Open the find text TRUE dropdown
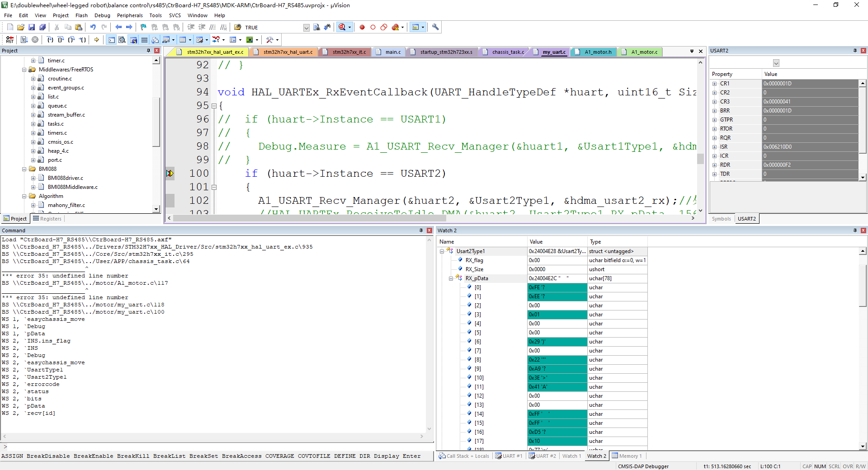Image resolution: width=868 pixels, height=470 pixels. [306, 28]
